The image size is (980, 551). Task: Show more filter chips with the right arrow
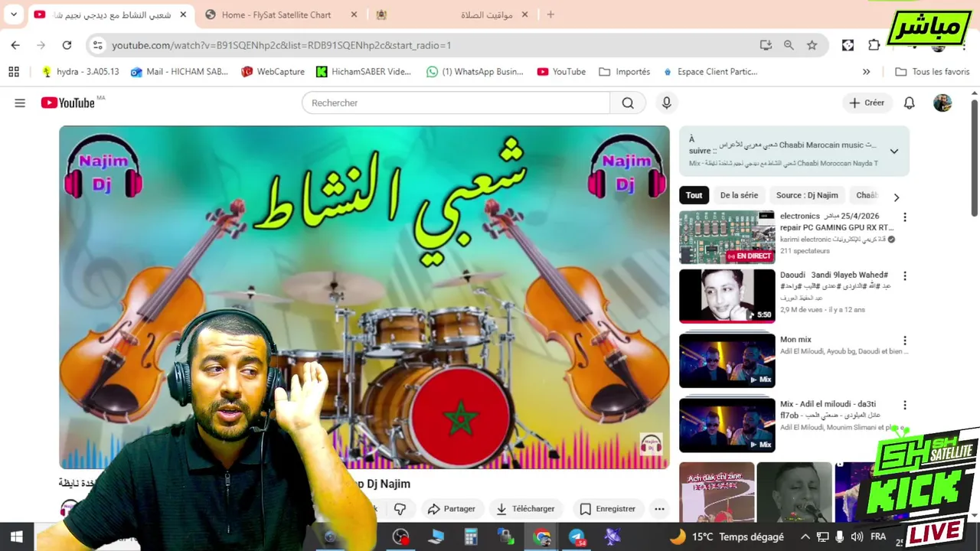[897, 197]
